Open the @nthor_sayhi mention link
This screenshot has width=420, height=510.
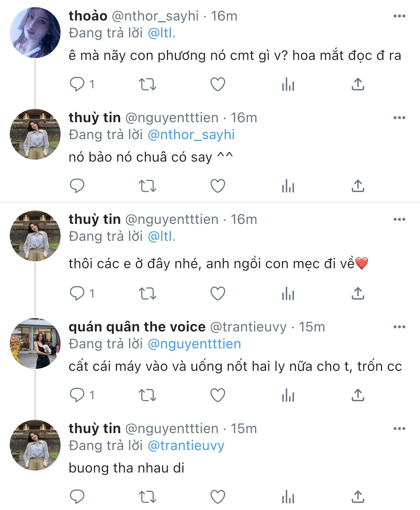coord(191,135)
